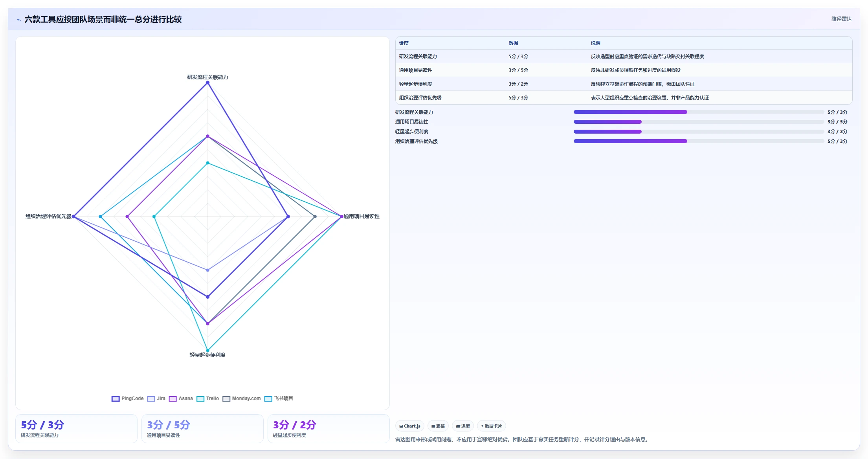Select the 研发流程关联能力 table row
The image size is (868, 459).
click(624, 57)
